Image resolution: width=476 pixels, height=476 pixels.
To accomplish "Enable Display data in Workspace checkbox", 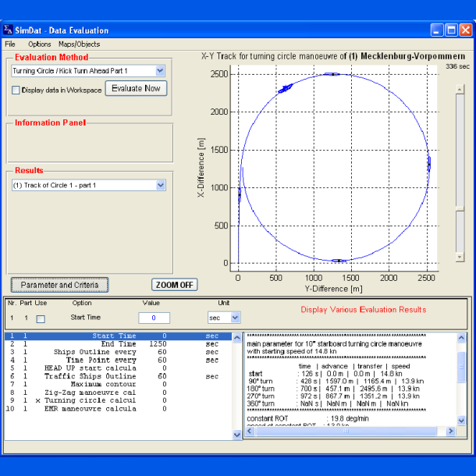I will click(x=16, y=90).
